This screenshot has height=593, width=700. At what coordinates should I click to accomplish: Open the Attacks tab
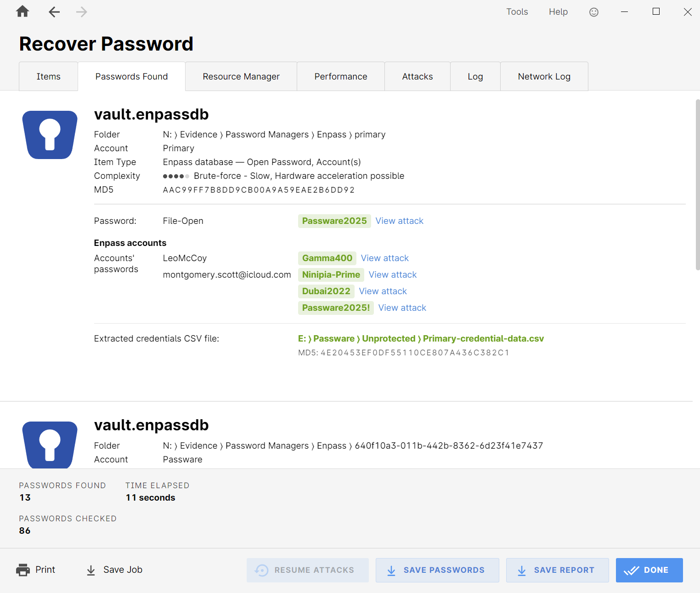coord(417,76)
